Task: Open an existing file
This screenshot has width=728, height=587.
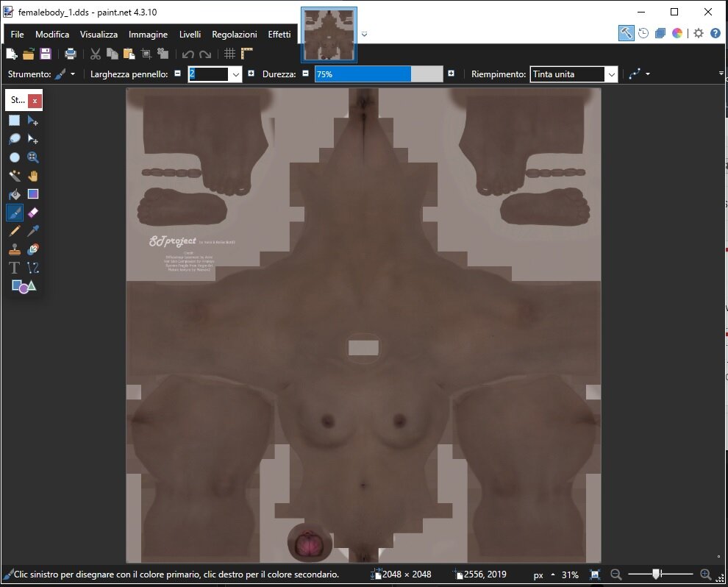Action: (29, 54)
